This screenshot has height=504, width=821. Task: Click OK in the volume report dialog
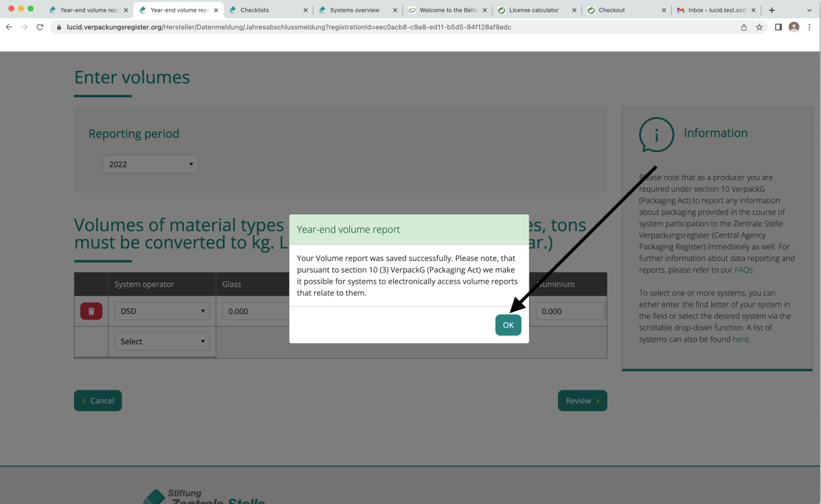(x=508, y=325)
